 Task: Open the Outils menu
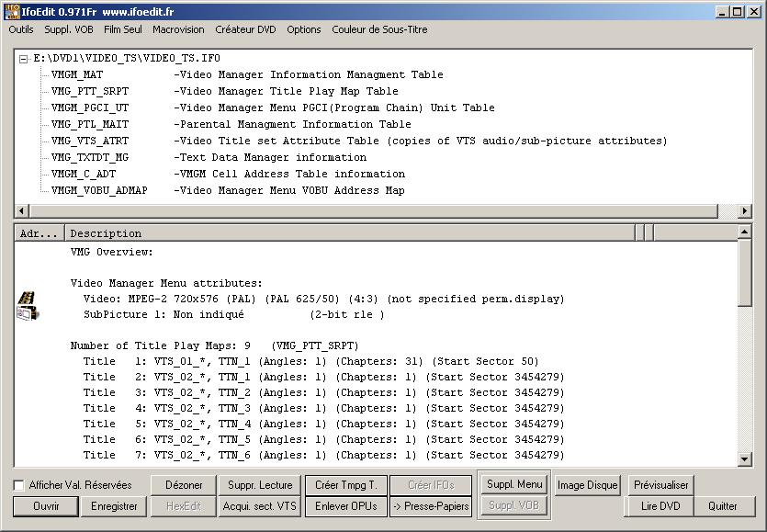click(20, 29)
